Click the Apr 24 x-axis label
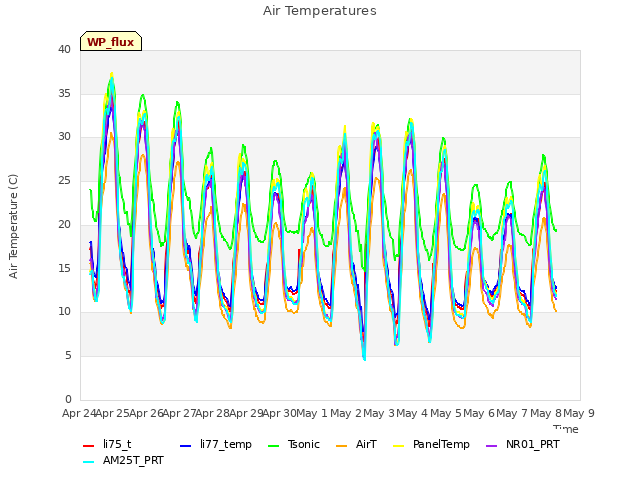The width and height of the screenshot is (640, 480). point(79,413)
